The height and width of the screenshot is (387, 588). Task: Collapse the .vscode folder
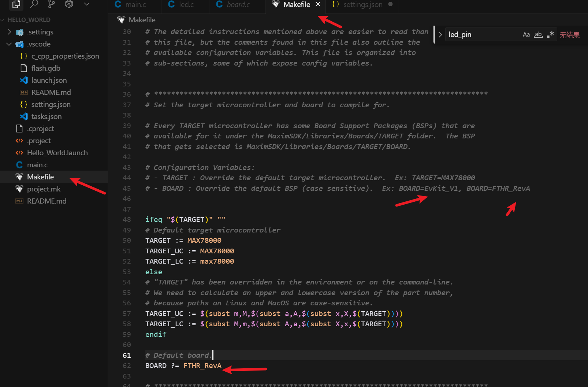pyautogui.click(x=9, y=44)
